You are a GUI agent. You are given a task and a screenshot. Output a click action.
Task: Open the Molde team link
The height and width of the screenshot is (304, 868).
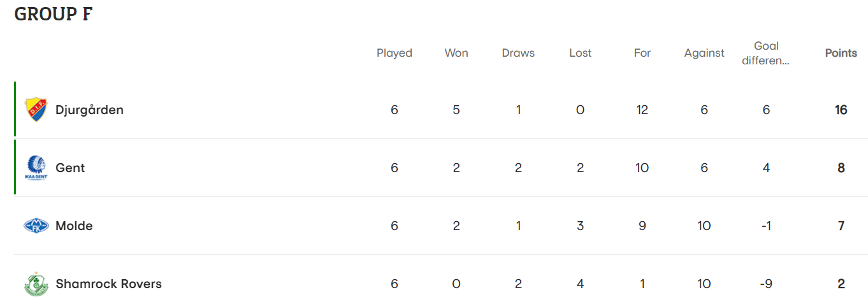pyautogui.click(x=74, y=226)
